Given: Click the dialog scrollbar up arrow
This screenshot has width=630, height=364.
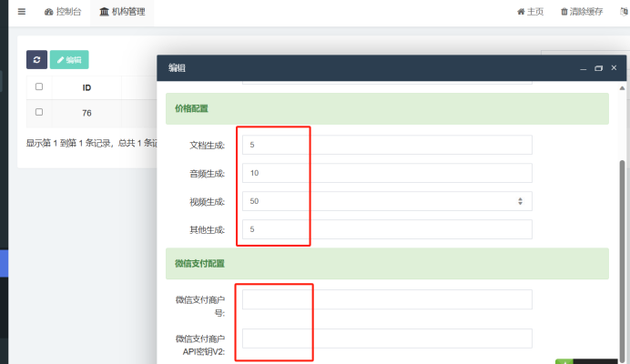Looking at the screenshot, I should coord(622,88).
